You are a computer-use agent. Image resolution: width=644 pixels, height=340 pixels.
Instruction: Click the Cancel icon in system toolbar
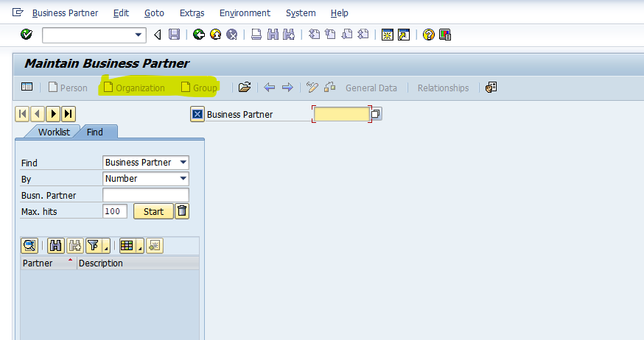point(232,35)
